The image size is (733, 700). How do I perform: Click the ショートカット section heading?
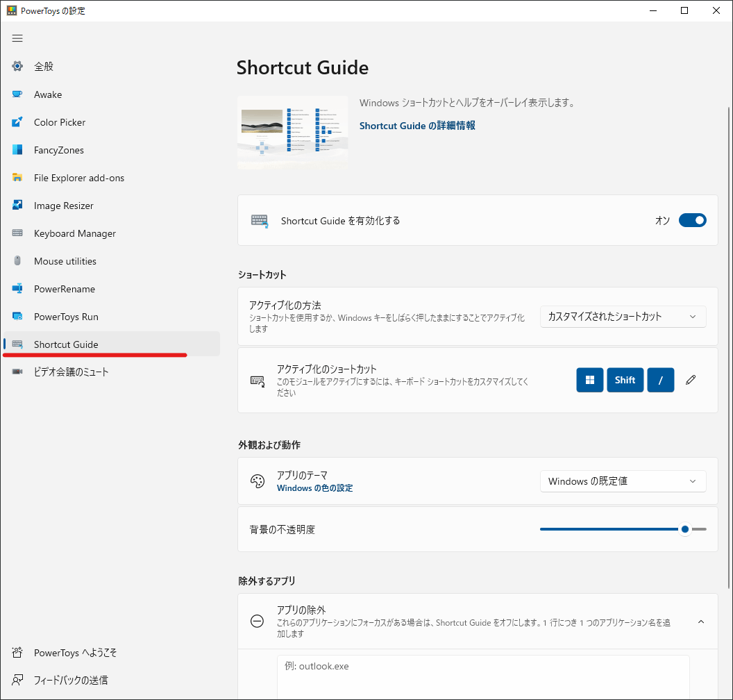tap(262, 274)
